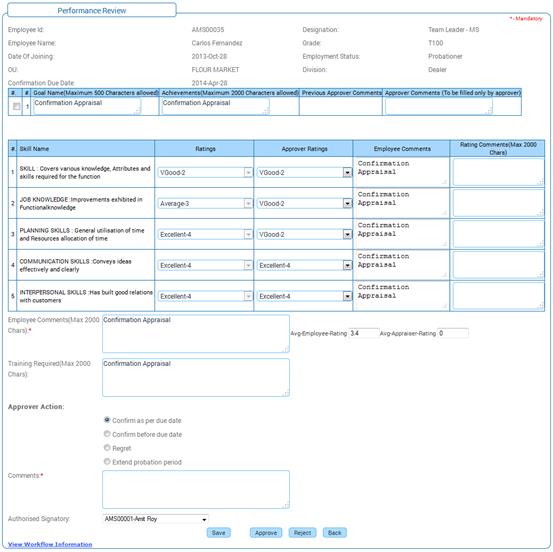Click Rating Comments box for INTERPERSONAL SKILLS
This screenshot has width=553, height=552.
click(498, 296)
